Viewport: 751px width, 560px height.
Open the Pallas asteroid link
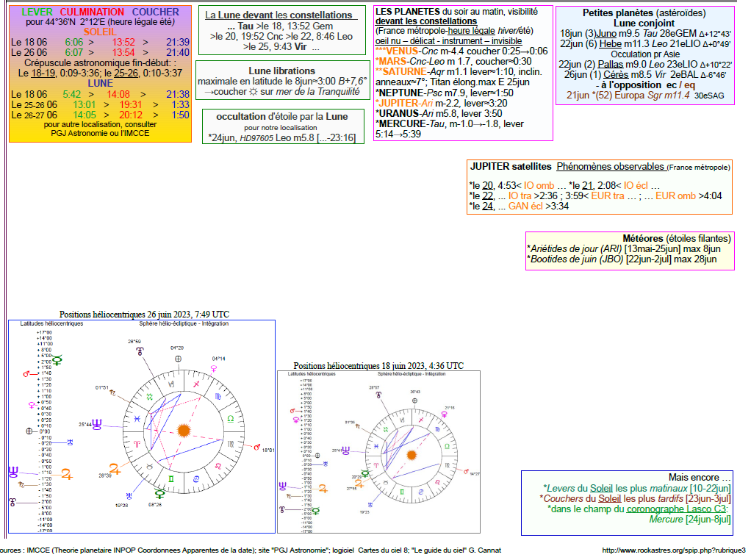pos(610,64)
